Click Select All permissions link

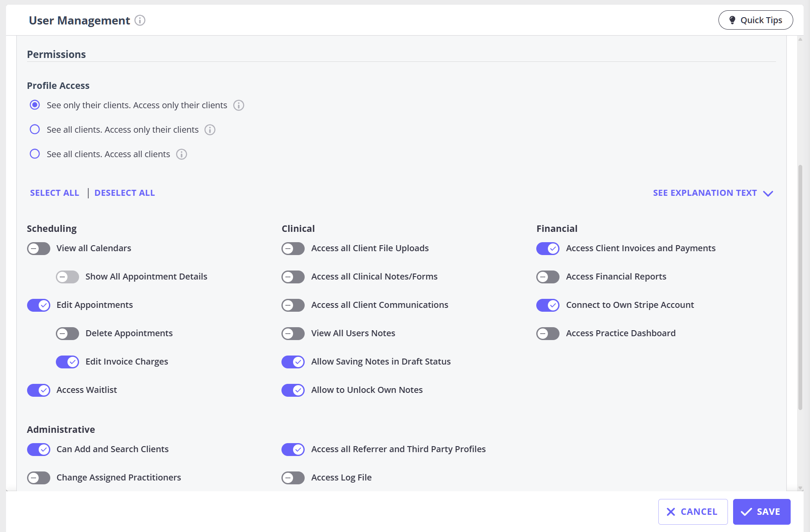[55, 193]
